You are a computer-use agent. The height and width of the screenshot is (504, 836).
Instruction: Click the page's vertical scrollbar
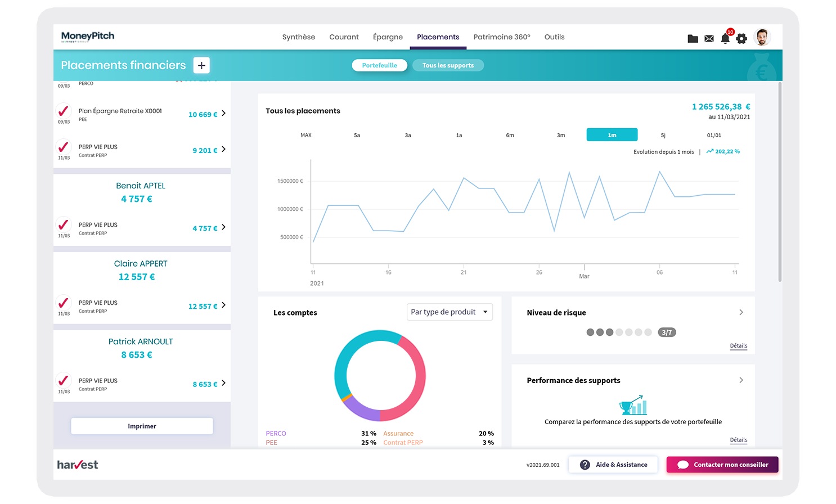[780, 182]
